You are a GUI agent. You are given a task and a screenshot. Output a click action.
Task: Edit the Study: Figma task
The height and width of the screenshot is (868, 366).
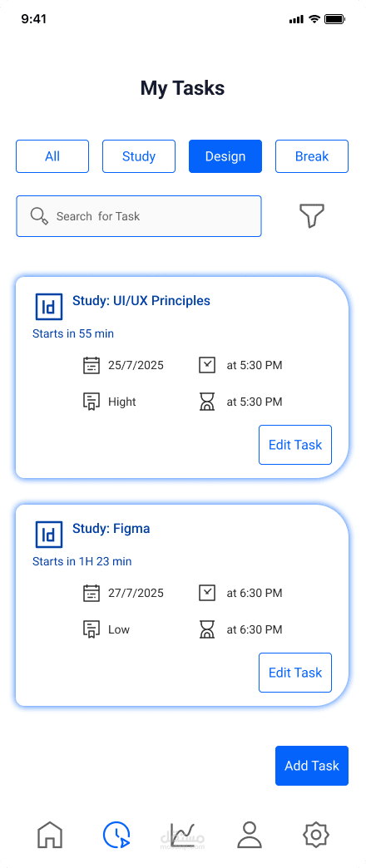(x=295, y=673)
